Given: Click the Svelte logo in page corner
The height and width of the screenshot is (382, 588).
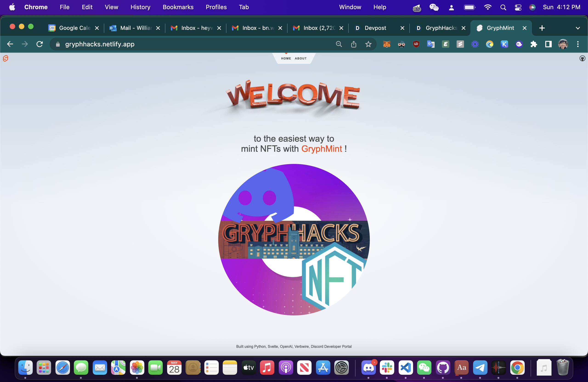Looking at the screenshot, I should 6,58.
